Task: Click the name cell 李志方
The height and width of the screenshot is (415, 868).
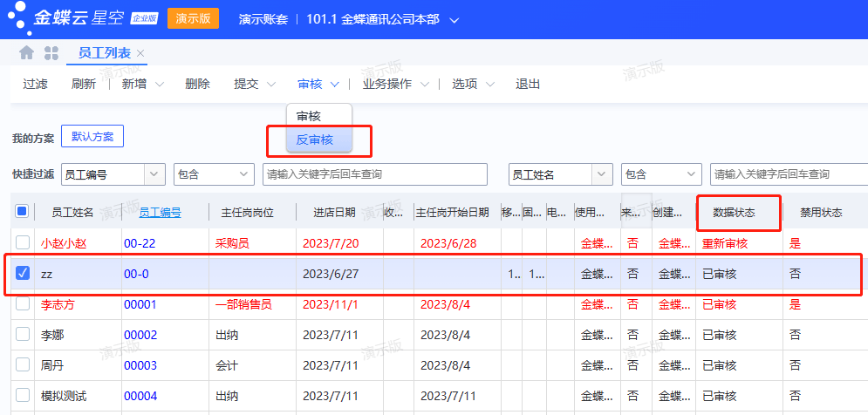Action: coord(58,304)
